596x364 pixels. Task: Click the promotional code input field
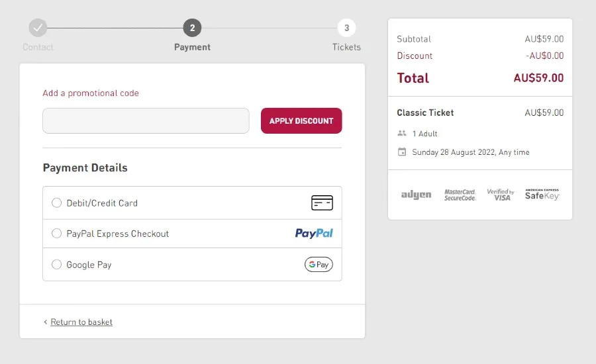(x=146, y=121)
